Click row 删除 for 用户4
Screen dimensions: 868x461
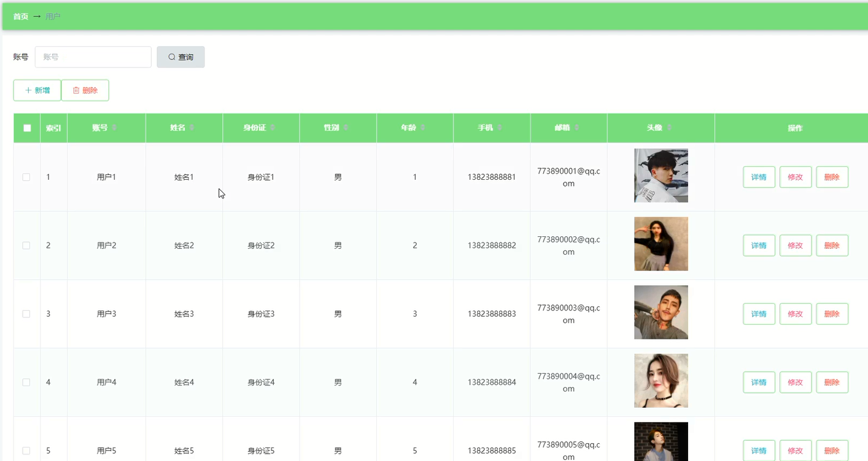(832, 382)
